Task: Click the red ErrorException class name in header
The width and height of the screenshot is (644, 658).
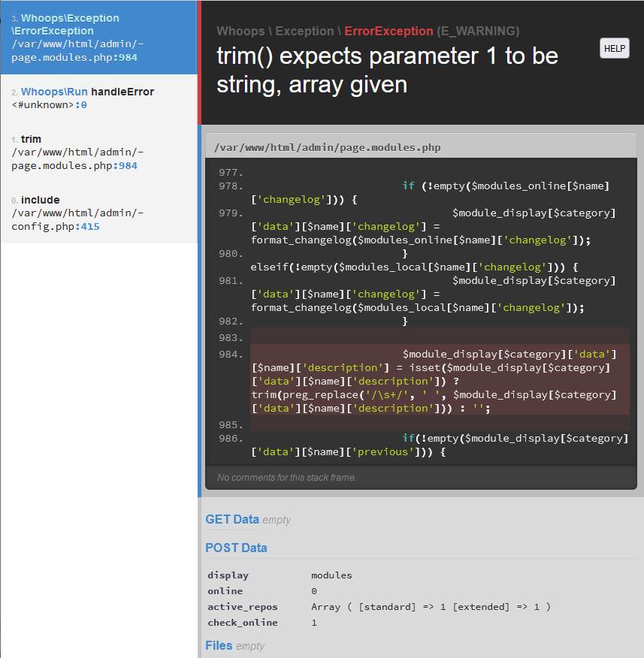Action: click(x=389, y=32)
